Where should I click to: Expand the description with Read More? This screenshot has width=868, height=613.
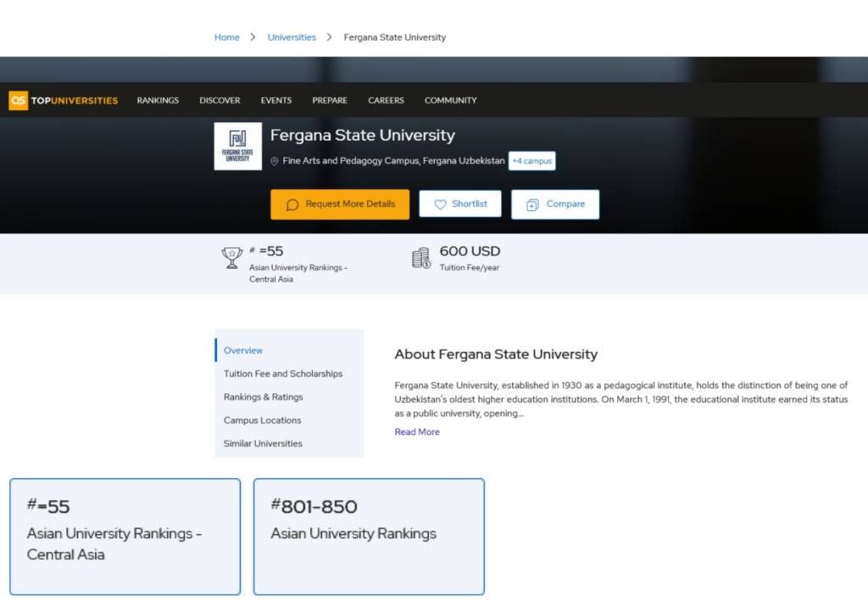pos(417,432)
